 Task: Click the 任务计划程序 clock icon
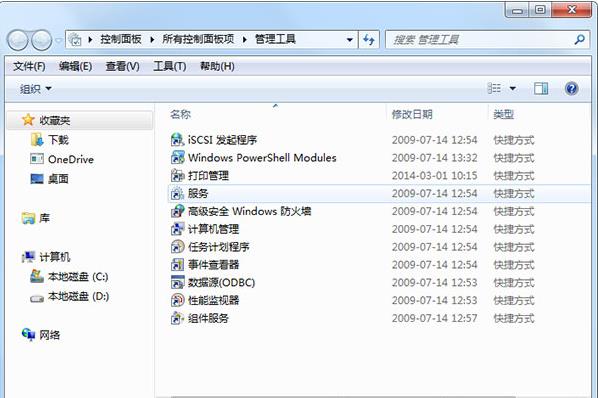177,247
